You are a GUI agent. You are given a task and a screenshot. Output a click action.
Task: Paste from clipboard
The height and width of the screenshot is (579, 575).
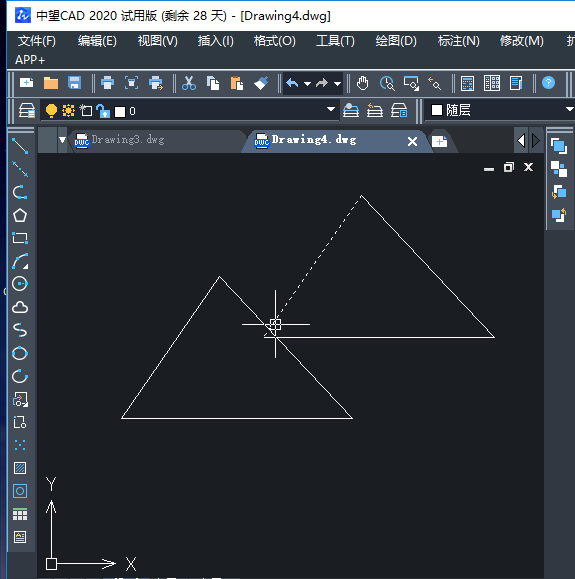tap(237, 83)
